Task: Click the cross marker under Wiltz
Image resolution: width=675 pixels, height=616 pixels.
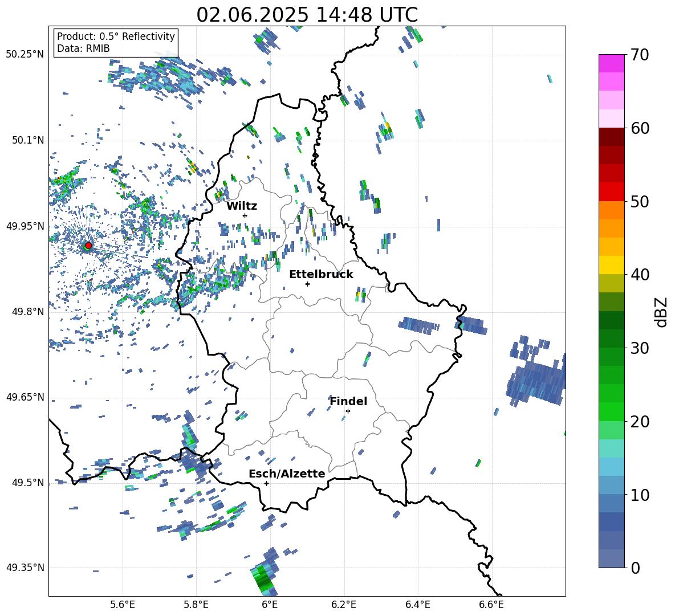Action: click(245, 215)
